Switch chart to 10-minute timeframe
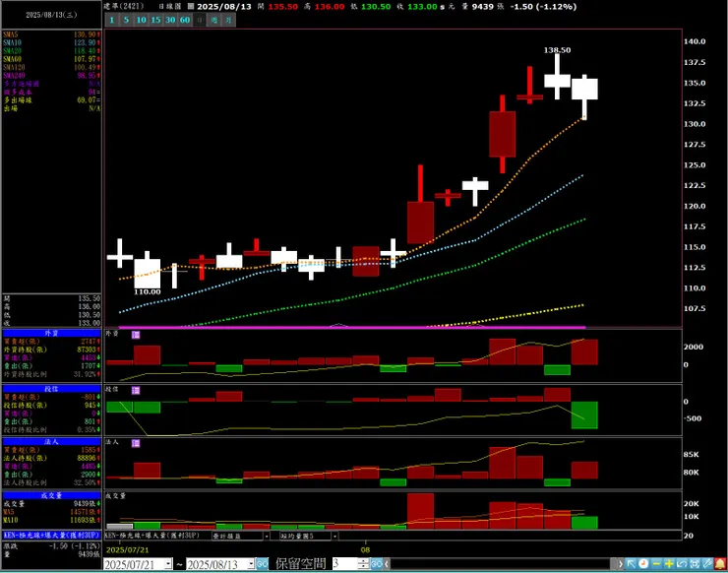Screen dimensions: 728x573 click(x=141, y=20)
